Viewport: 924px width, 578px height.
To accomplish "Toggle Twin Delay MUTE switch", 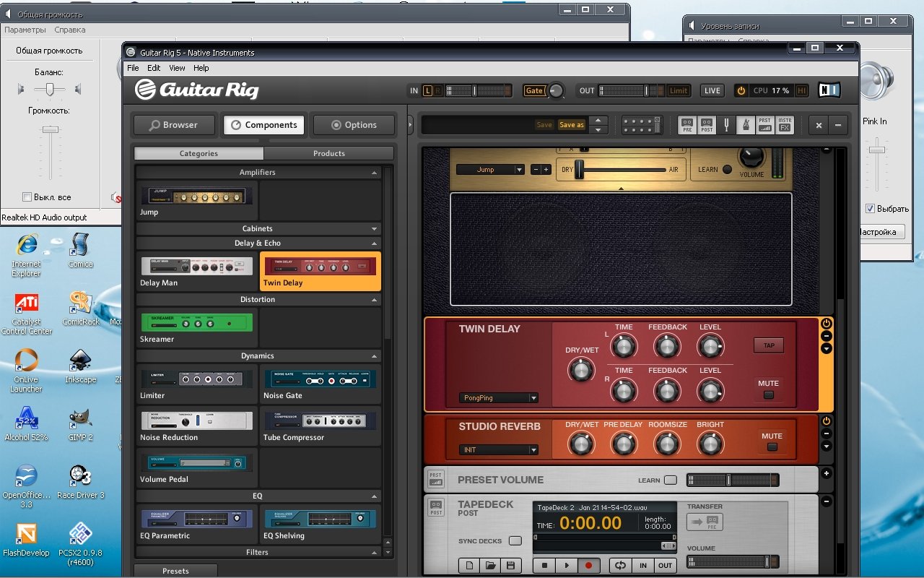I will 768,394.
